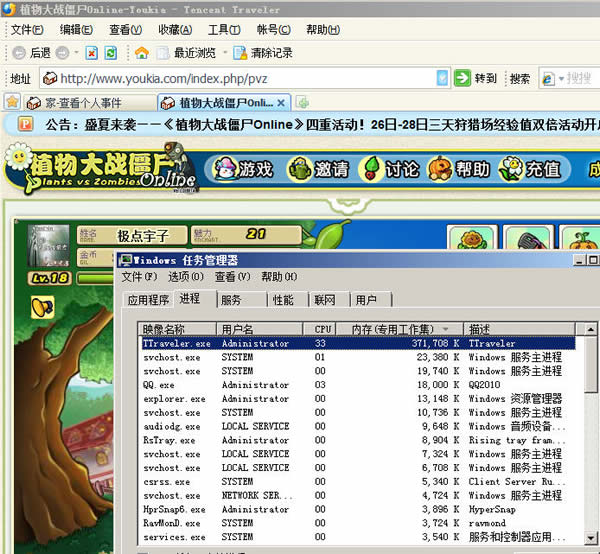Screen dimensions: 600x554
Task: Toggle the game sound speaker icon
Action: (42, 307)
